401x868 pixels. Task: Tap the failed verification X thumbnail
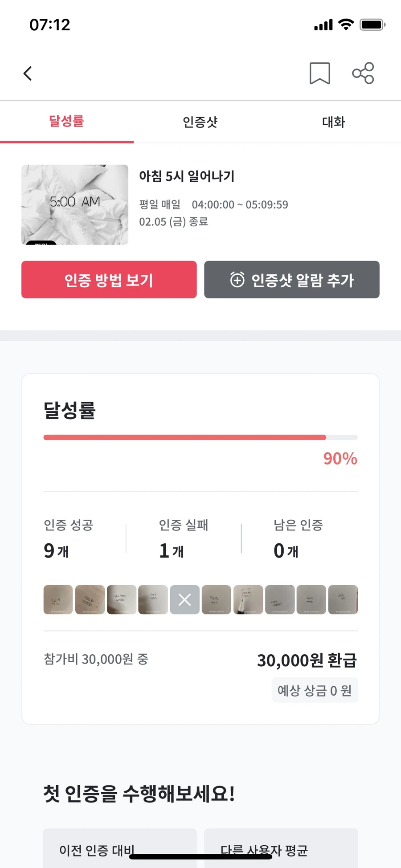(184, 599)
